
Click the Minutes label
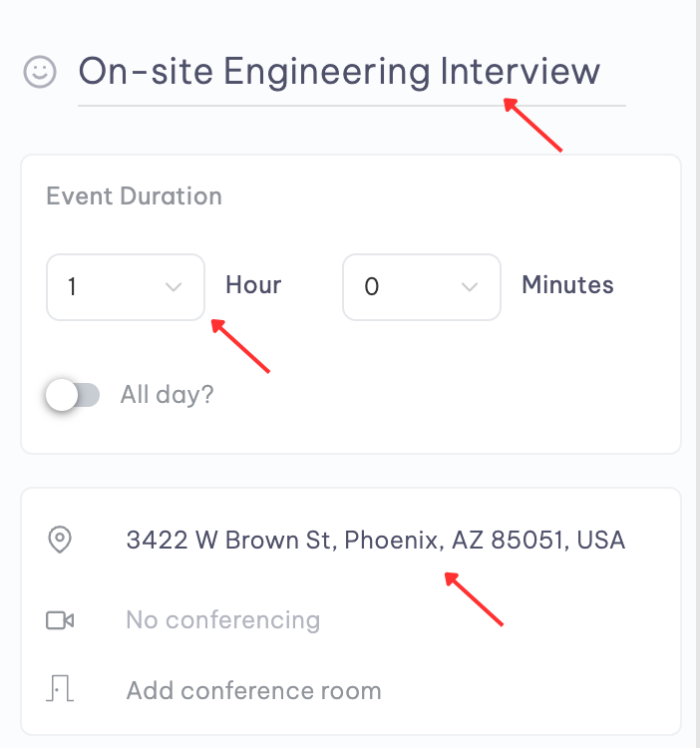coord(568,285)
